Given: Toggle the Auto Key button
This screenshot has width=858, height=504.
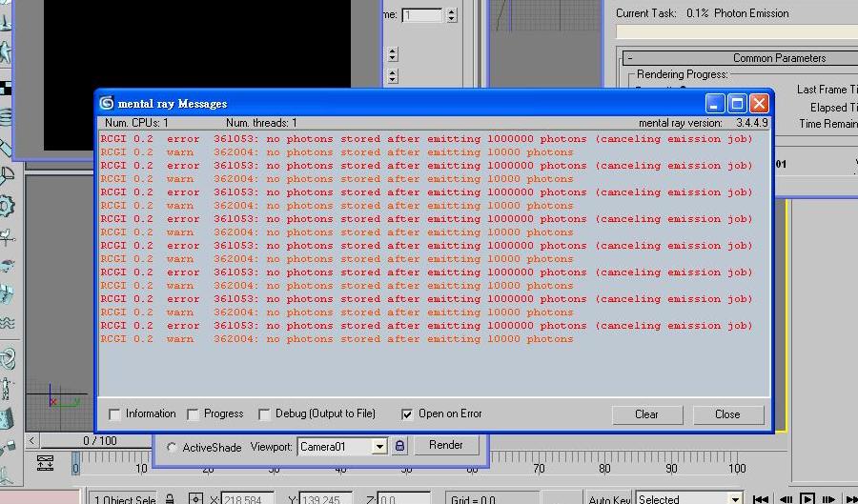Looking at the screenshot, I should pos(609,499).
